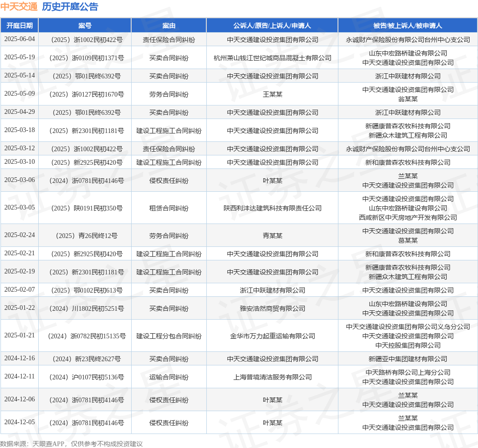This screenshot has width=478, height=448.
Task: Click defendant 西咸新区中天房地产开发有限公司
Action: click(x=408, y=217)
